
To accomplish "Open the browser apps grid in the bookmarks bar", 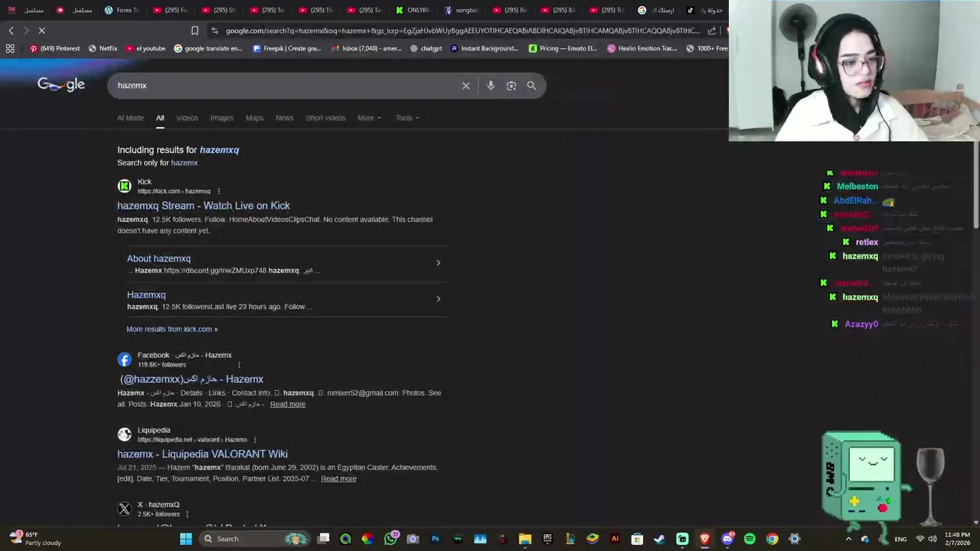I will tap(10, 48).
